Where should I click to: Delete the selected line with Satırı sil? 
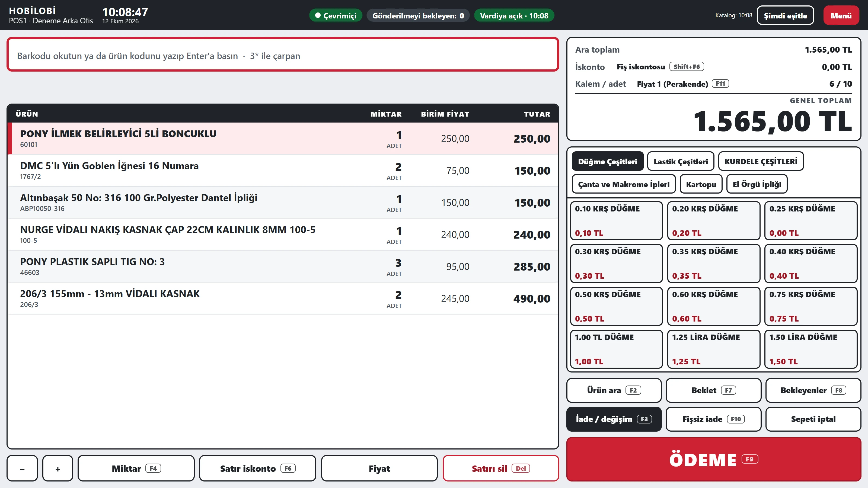501,468
